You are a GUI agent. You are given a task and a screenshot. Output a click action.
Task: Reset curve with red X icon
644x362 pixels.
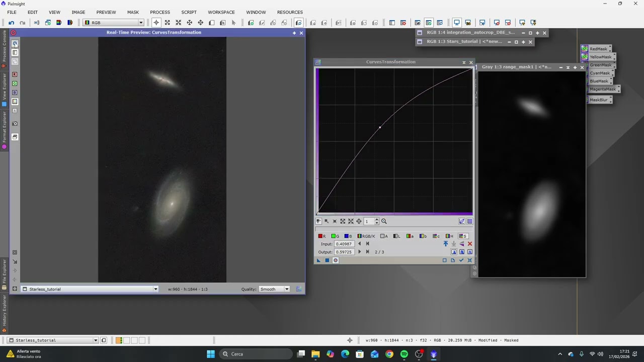pyautogui.click(x=470, y=244)
